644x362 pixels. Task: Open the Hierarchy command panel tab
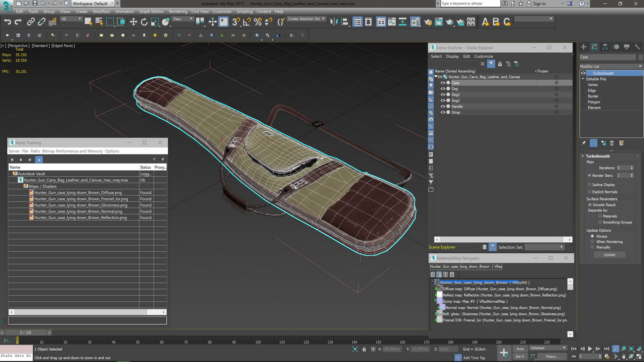click(605, 47)
